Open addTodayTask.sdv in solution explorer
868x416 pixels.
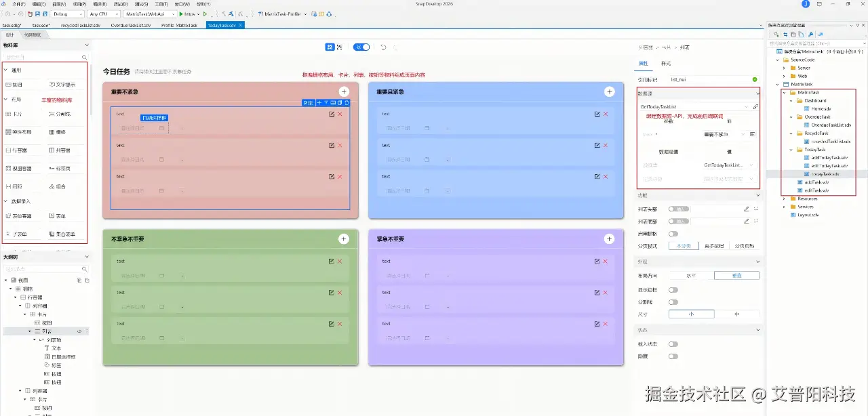click(825, 157)
